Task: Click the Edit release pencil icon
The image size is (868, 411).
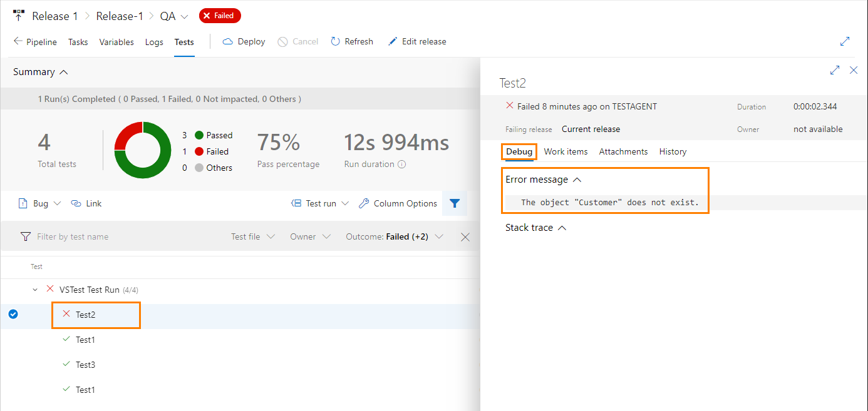Action: (x=392, y=41)
